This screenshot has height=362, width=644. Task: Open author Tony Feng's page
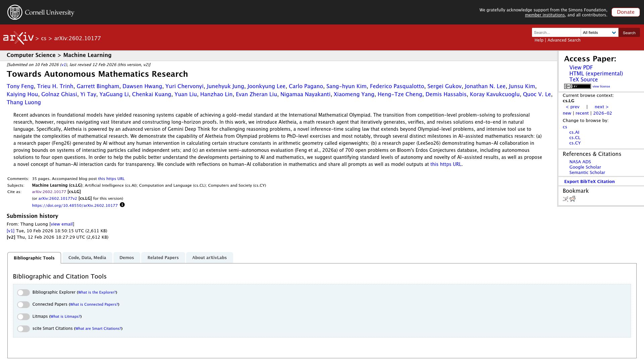20,86
